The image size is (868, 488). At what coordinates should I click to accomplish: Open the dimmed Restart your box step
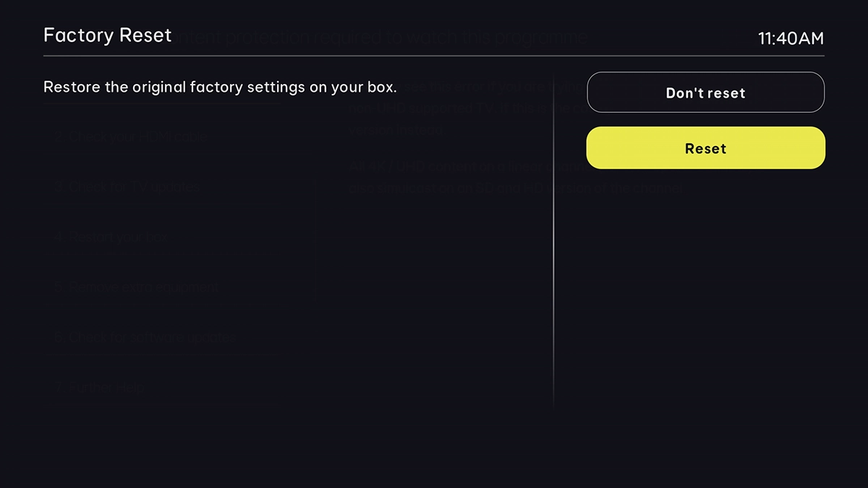(114, 236)
